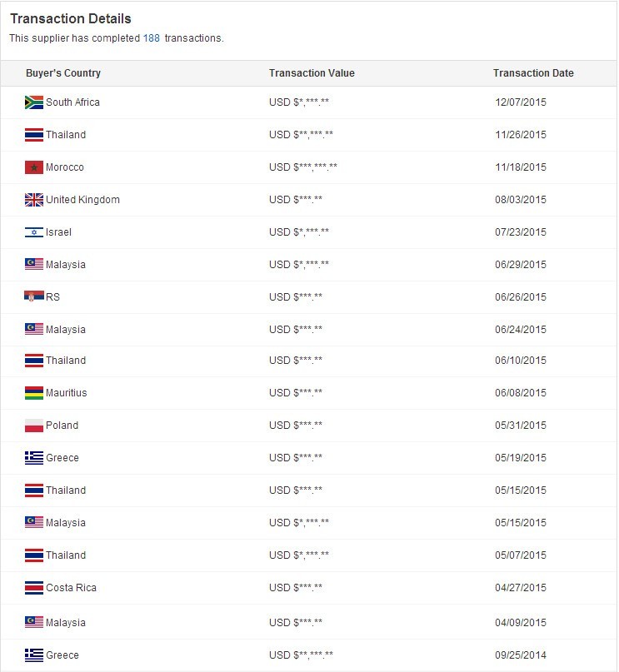Screen dimensions: 619x672
Task: Open the 188 transactions link
Action: (x=152, y=38)
